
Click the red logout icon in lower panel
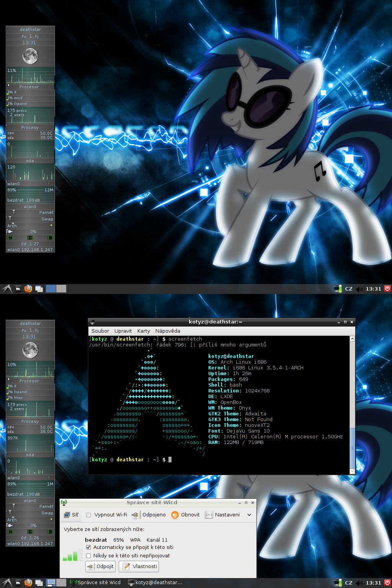(387, 583)
